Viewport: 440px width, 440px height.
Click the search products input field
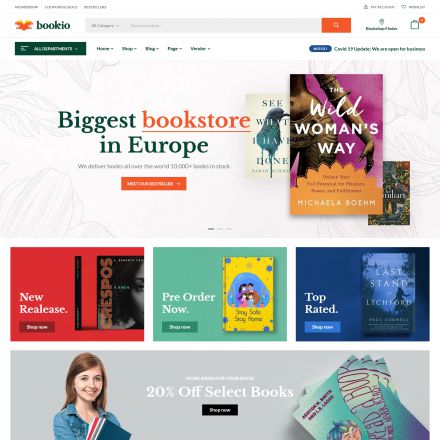tap(223, 25)
